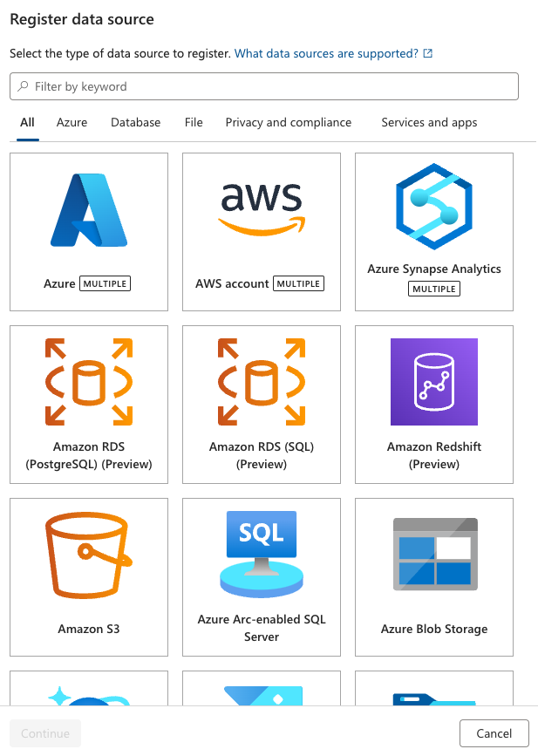Pick the Azure Arc-enabled SQL Server icon
Screen dimensions: 538x756
tap(262, 554)
